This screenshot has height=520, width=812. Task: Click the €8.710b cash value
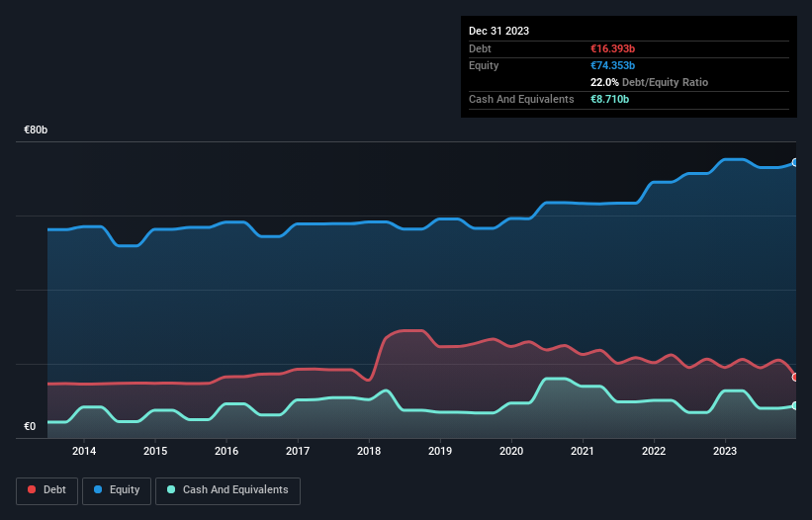coord(609,99)
